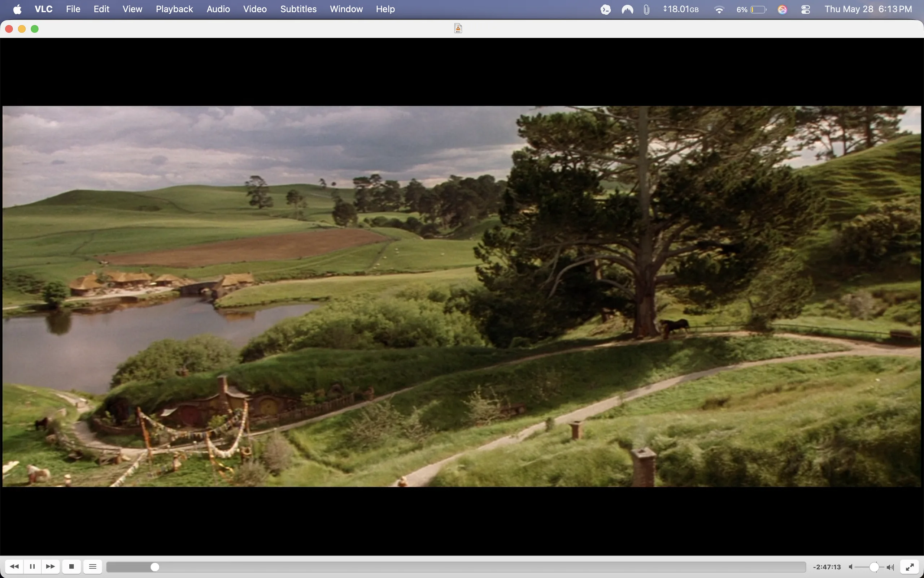
Task: Open the Edit menu
Action: coord(101,9)
